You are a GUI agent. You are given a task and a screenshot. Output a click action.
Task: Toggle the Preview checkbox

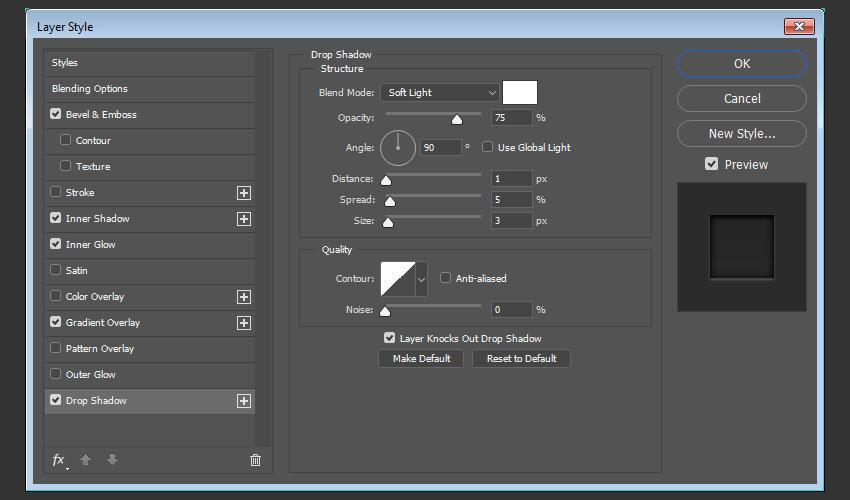[711, 164]
